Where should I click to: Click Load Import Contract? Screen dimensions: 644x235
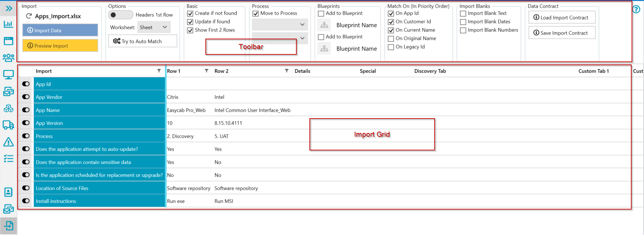click(x=562, y=17)
